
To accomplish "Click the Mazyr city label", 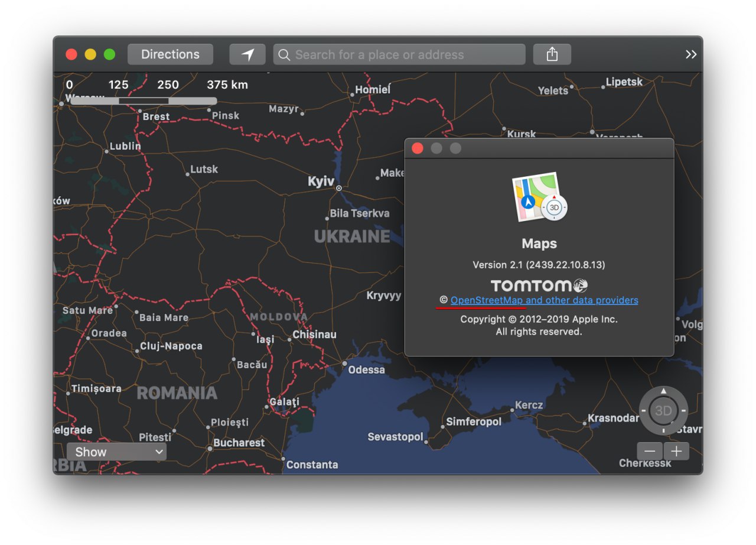I will point(283,109).
